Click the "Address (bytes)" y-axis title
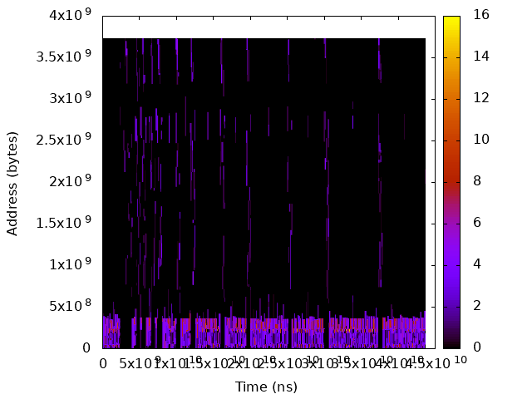 pos(12,182)
